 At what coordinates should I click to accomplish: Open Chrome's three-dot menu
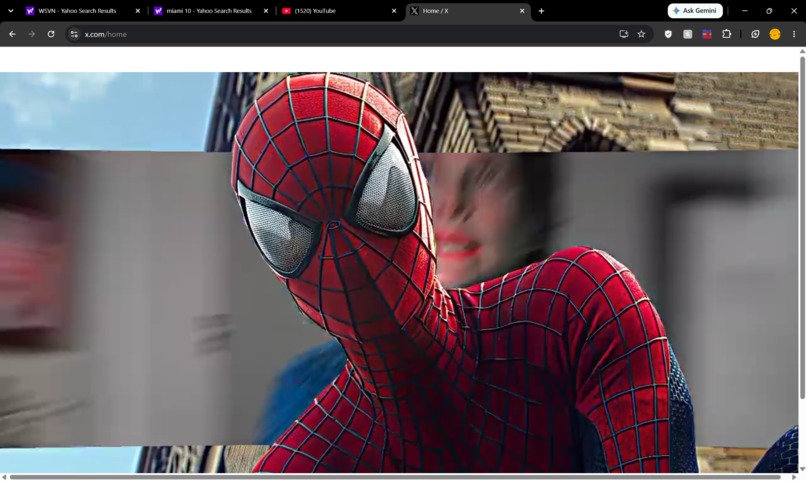(794, 34)
